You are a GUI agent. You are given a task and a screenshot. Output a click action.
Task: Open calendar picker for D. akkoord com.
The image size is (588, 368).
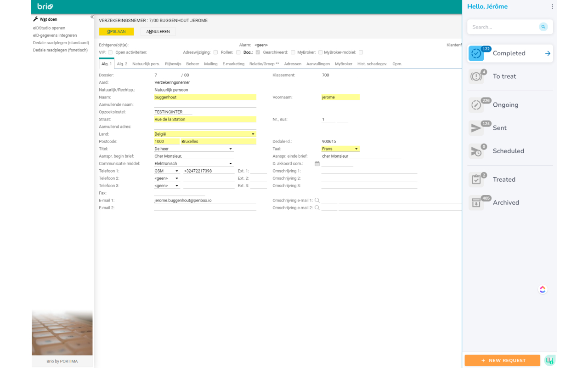pyautogui.click(x=317, y=164)
